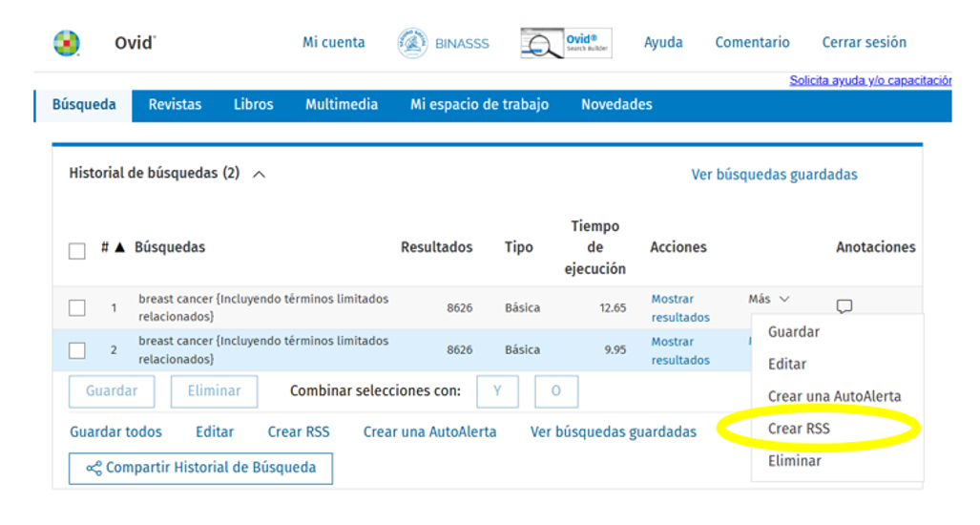Expand the Más dropdown for search 1
The width and height of the screenshot is (980, 525).
tap(769, 300)
